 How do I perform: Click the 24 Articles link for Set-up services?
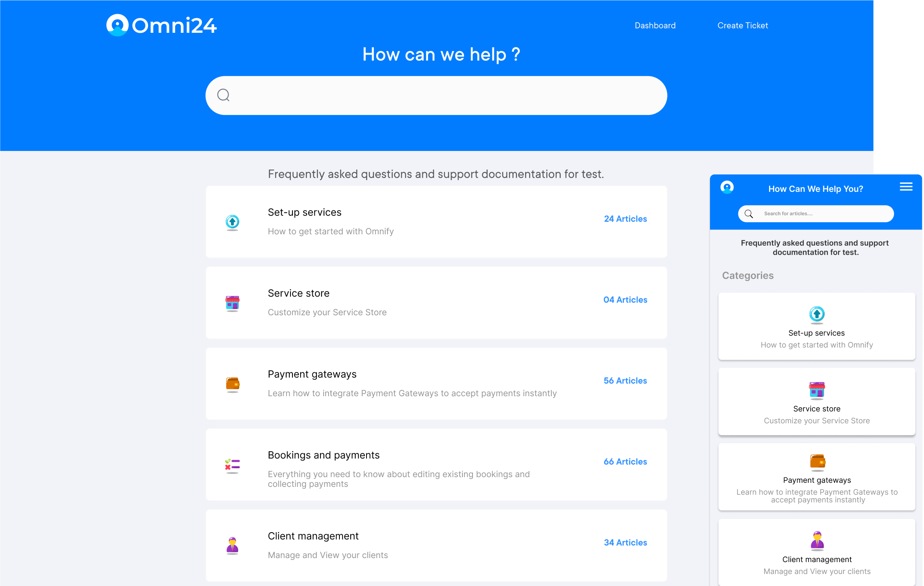pyautogui.click(x=625, y=219)
